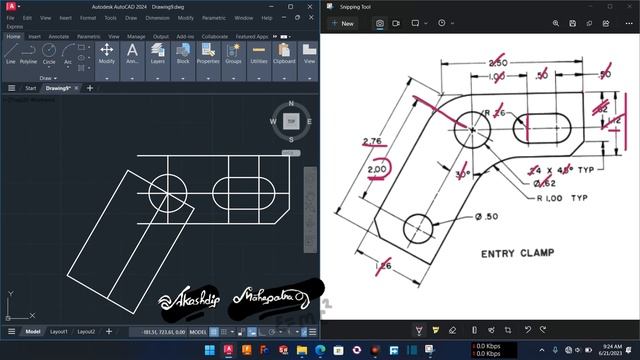Toggle MODEL space button in status bar

pyautogui.click(x=198, y=332)
